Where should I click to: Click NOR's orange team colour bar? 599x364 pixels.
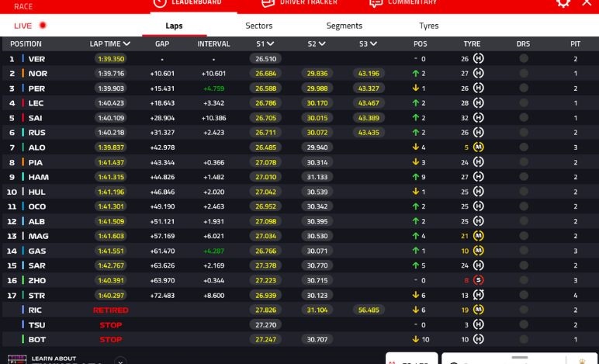coord(23,74)
